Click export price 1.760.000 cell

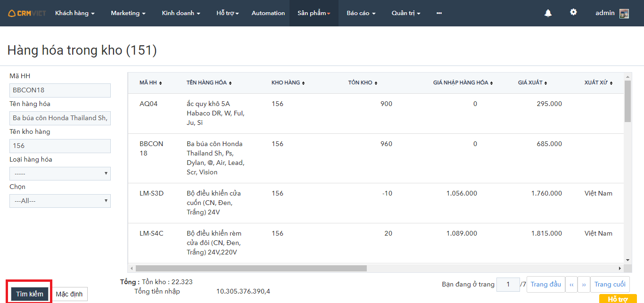coord(546,193)
